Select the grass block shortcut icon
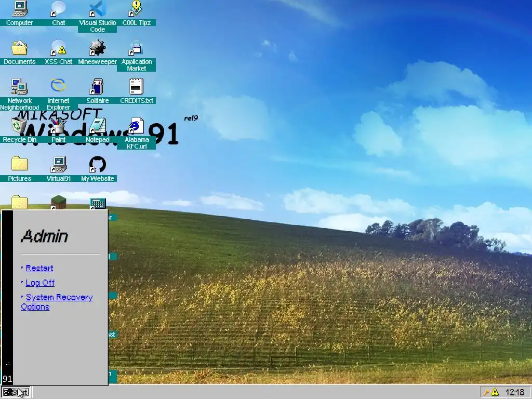 (58, 202)
